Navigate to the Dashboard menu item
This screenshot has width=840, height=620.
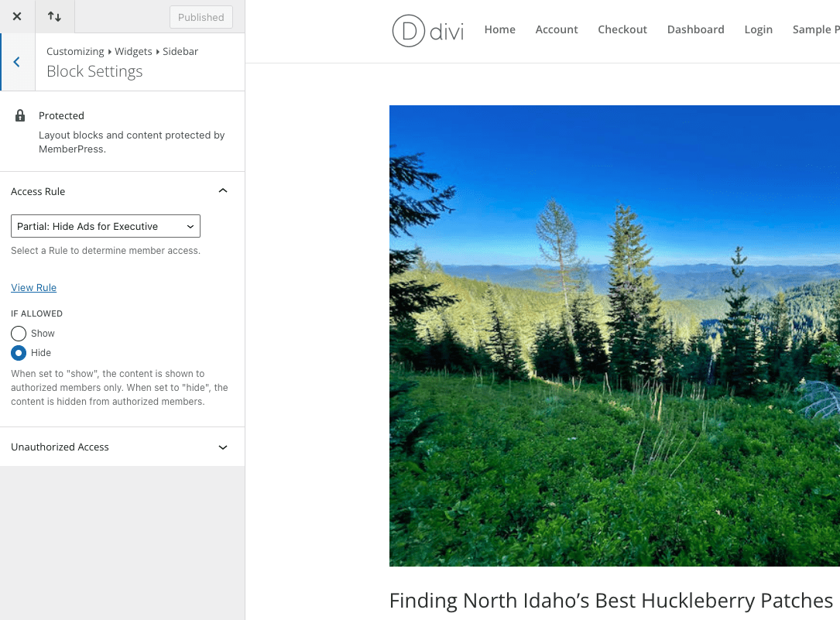point(695,29)
